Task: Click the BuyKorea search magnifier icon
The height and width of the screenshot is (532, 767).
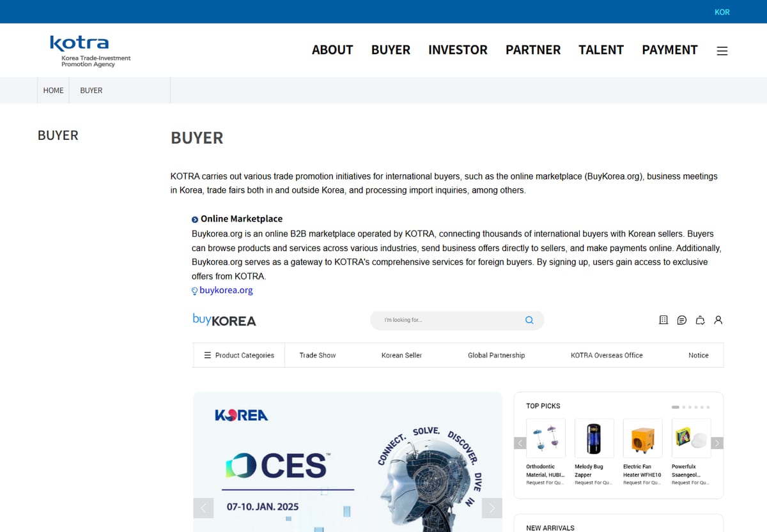Action: pos(529,320)
